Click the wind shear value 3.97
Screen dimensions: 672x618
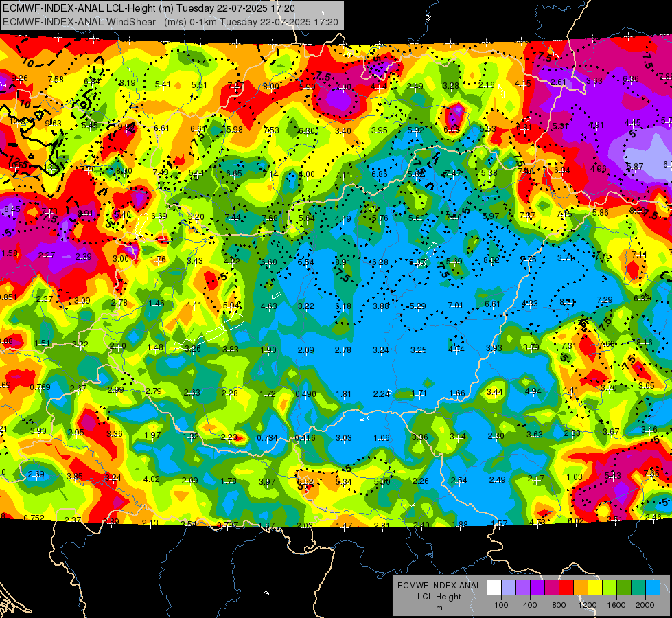click(x=267, y=482)
